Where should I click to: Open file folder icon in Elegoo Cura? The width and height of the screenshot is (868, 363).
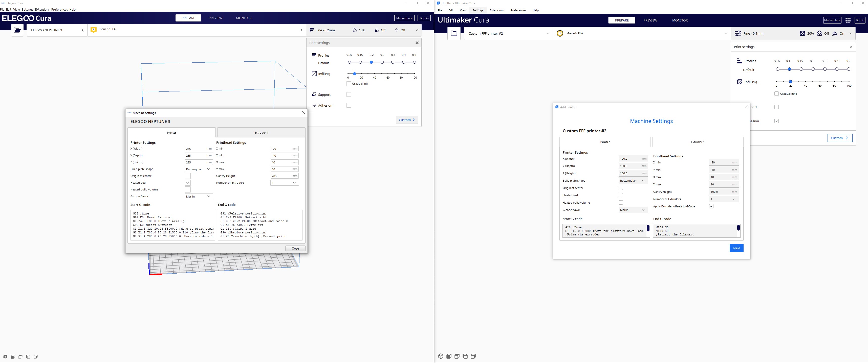click(x=17, y=30)
